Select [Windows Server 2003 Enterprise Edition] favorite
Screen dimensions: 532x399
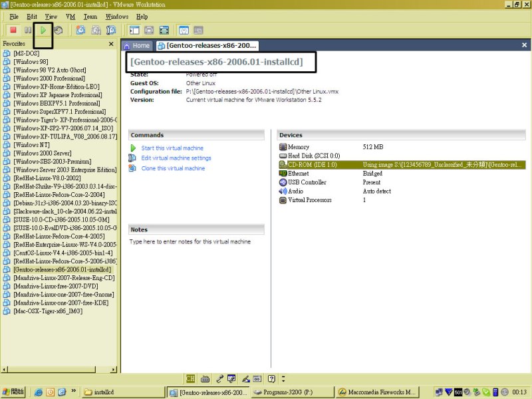pyautogui.click(x=65, y=170)
